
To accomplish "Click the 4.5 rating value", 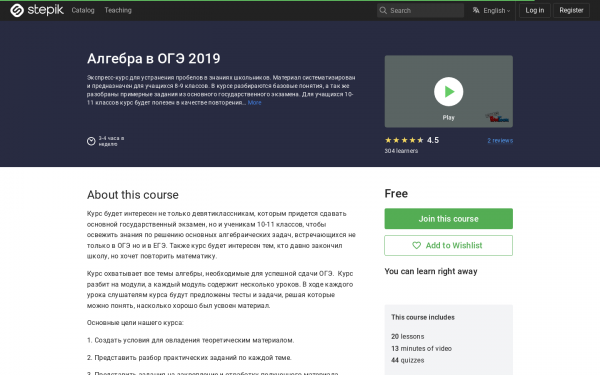I will (x=433, y=140).
